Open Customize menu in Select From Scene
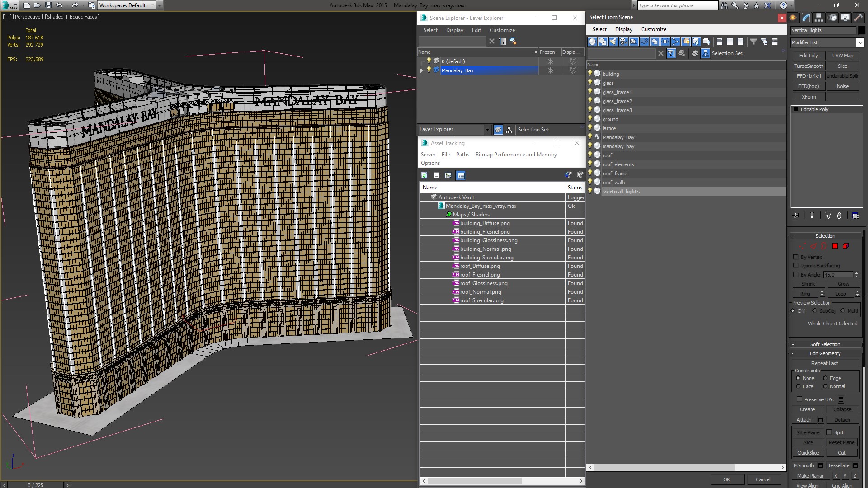Viewport: 868px width, 488px height. [x=653, y=29]
